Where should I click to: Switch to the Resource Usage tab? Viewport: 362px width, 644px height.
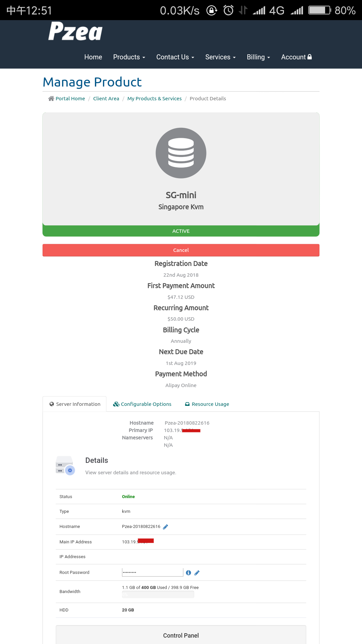(x=207, y=404)
